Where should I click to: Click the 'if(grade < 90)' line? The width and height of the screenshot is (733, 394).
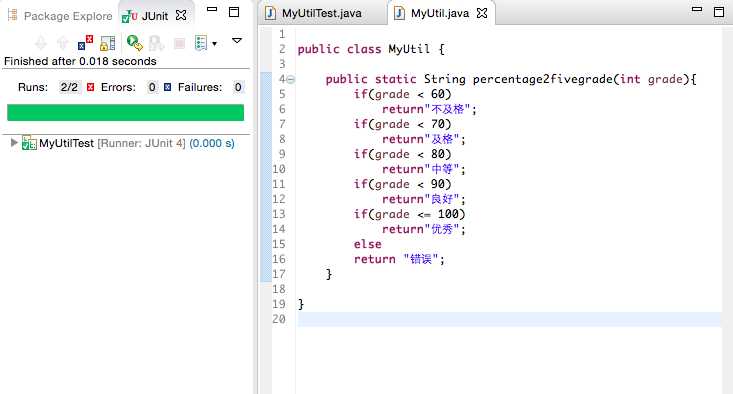point(402,184)
